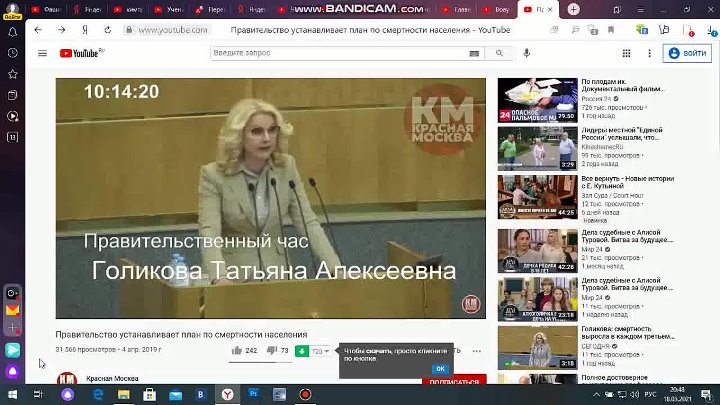Open Photoshop from the taskbar
Viewport: 720px width, 405px height.
tap(253, 394)
